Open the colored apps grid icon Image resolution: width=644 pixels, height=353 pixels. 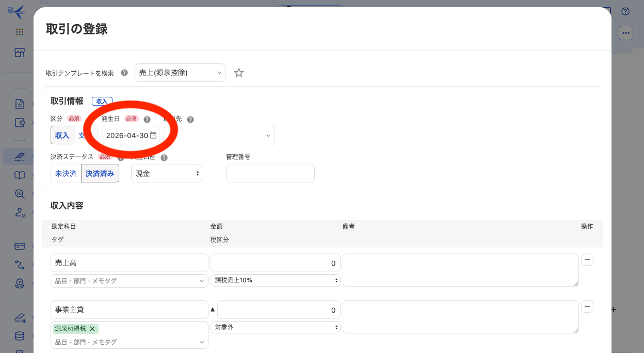[x=20, y=32]
